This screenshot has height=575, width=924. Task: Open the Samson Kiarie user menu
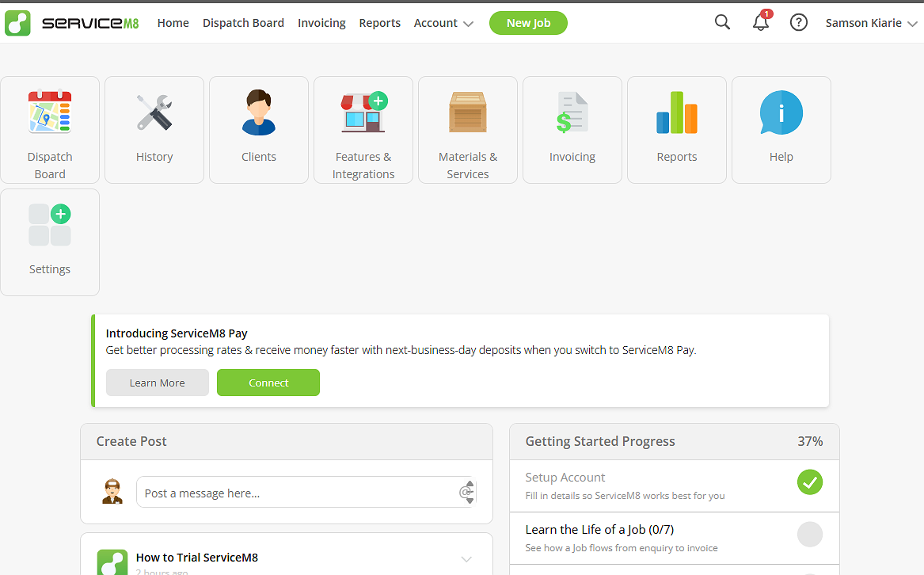point(871,23)
